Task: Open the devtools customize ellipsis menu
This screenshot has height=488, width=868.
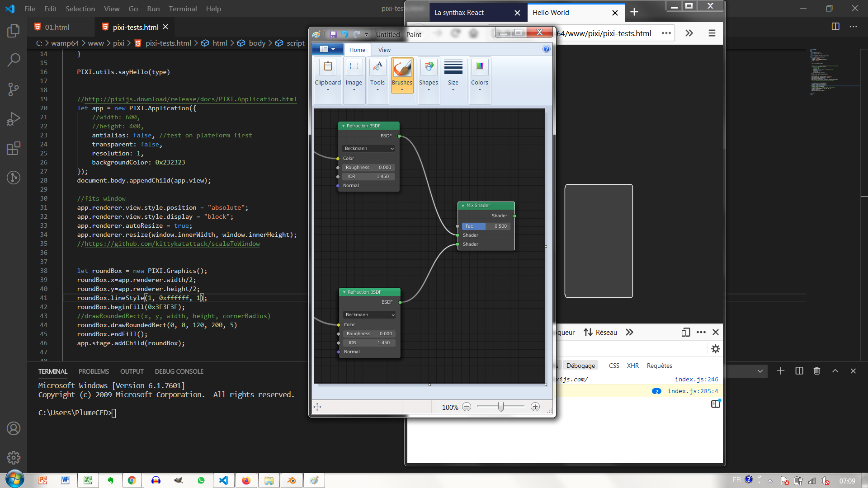Action: (701, 332)
